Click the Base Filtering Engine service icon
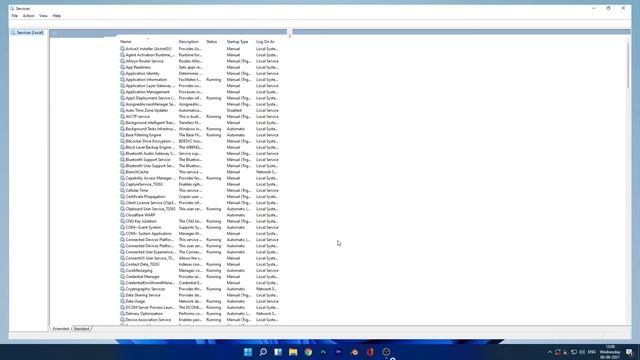The image size is (640, 360). pos(122,135)
